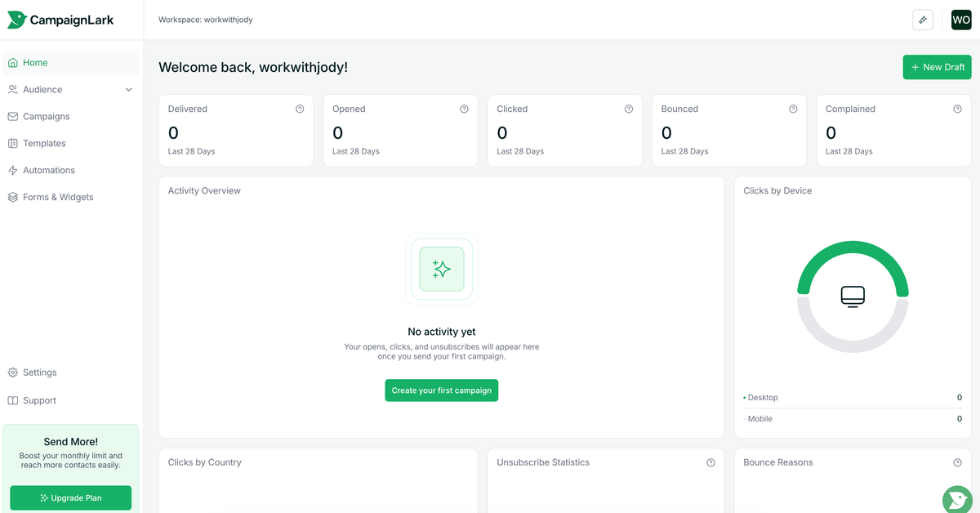Click the Delivered metric help icon

299,108
